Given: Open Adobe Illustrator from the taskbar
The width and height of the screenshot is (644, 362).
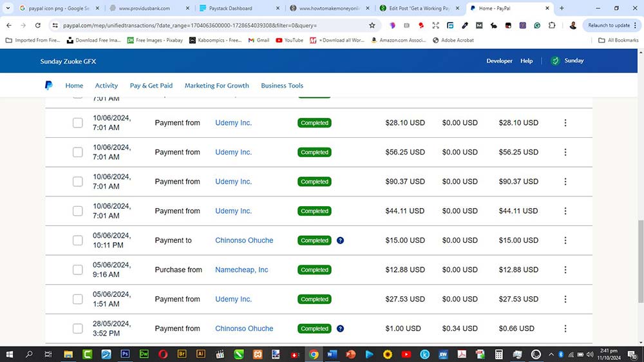Looking at the screenshot, I should click(x=200, y=354).
